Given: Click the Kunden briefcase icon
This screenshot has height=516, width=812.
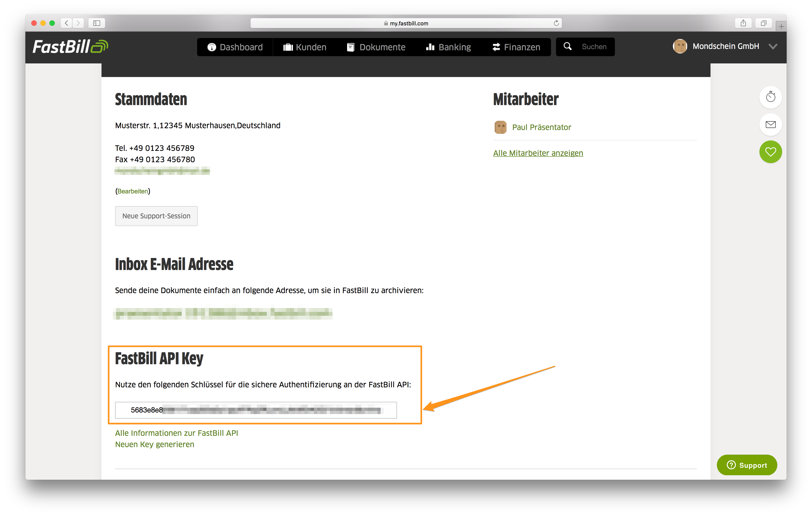Looking at the screenshot, I should click(x=288, y=47).
